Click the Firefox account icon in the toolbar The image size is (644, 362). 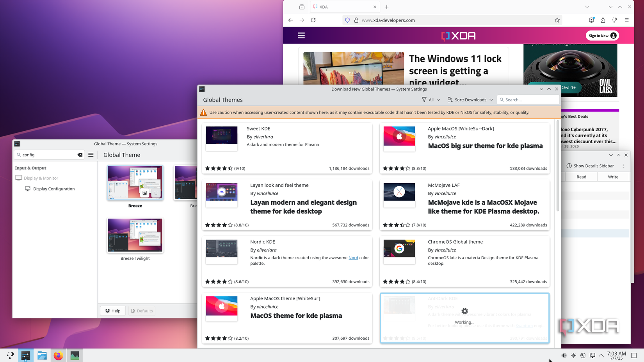point(591,20)
